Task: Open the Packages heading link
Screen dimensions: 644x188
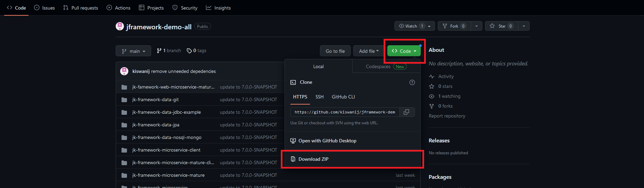Action: pos(440,177)
